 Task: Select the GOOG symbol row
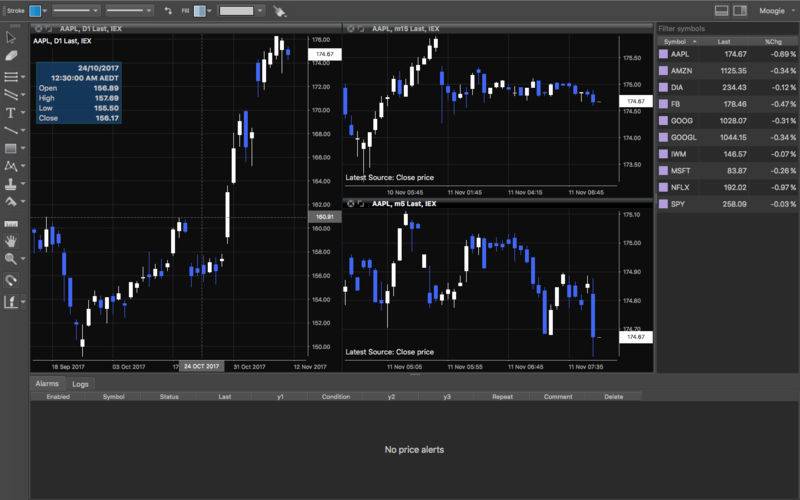tap(728, 121)
